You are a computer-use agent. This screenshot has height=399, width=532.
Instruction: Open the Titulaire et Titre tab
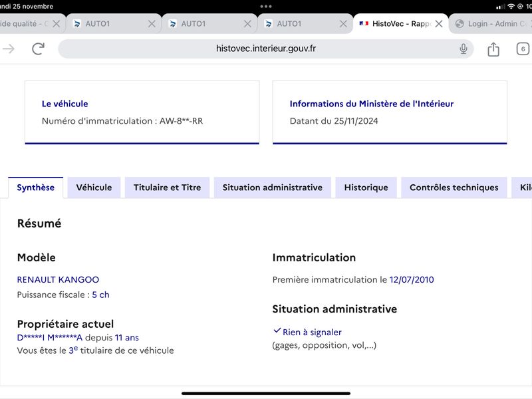(168, 188)
